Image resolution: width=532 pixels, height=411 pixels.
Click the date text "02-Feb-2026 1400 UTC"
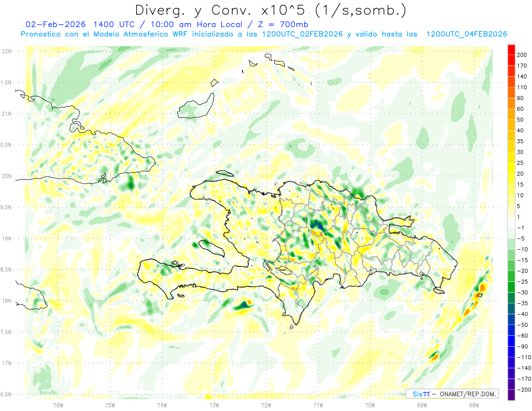(80, 24)
